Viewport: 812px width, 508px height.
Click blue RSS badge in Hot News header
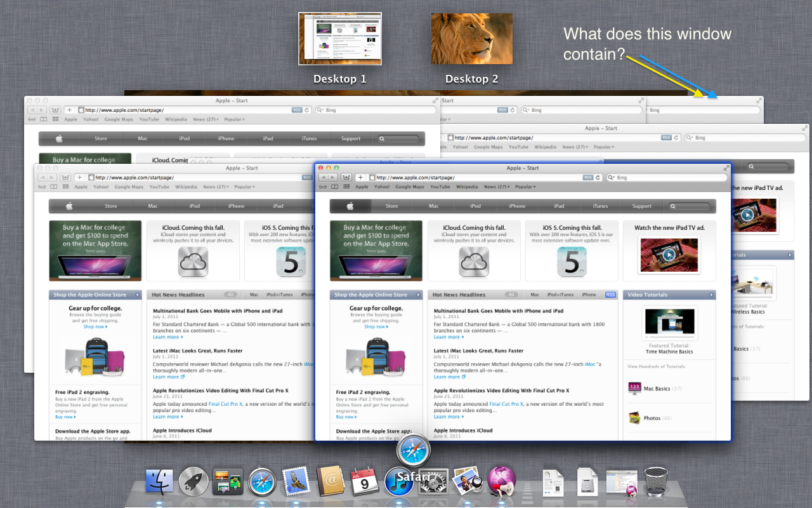point(610,295)
